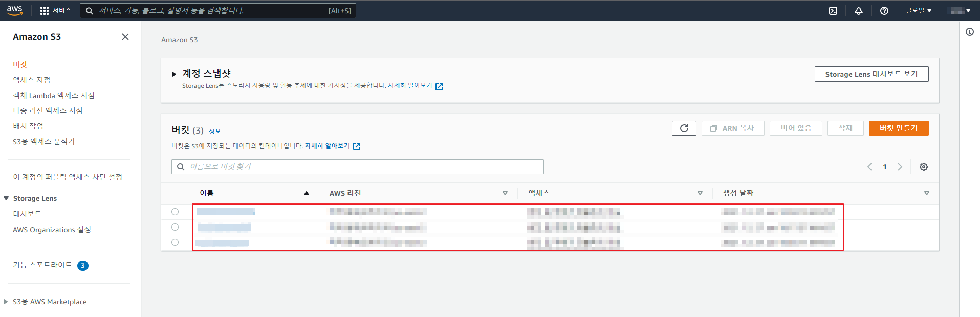Open the bucket table settings gear
The width and height of the screenshot is (980, 317).
pos(924,167)
